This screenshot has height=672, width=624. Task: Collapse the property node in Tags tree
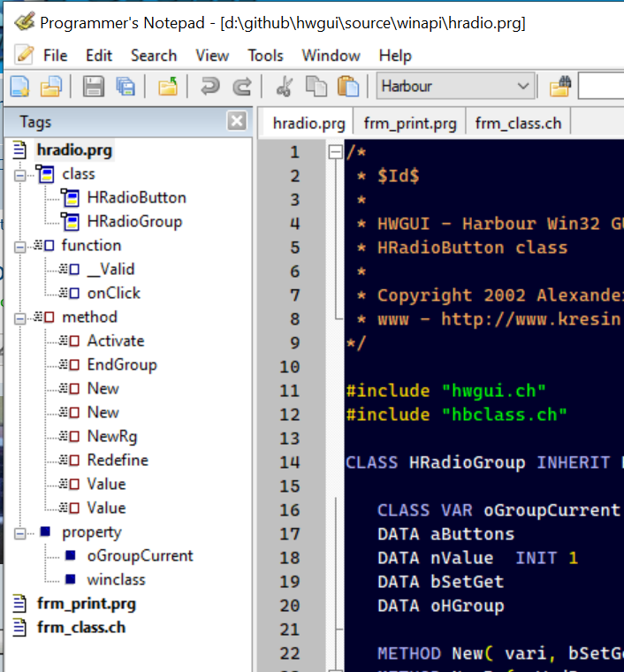click(20, 532)
